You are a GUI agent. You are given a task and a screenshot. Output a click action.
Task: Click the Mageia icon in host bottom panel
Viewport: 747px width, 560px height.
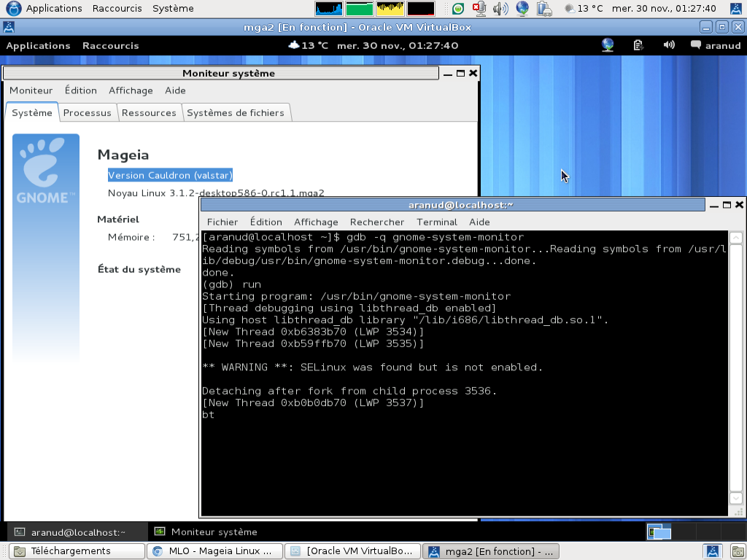[712, 551]
